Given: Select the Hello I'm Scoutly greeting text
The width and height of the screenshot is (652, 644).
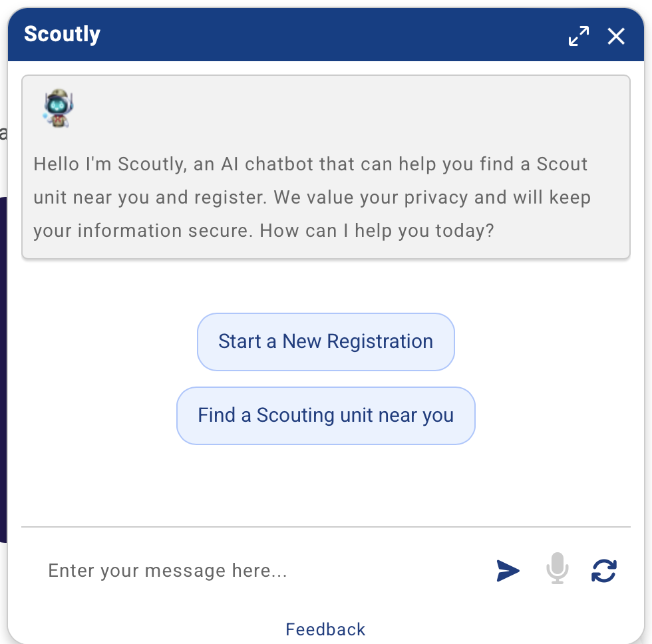Looking at the screenshot, I should (x=311, y=198).
